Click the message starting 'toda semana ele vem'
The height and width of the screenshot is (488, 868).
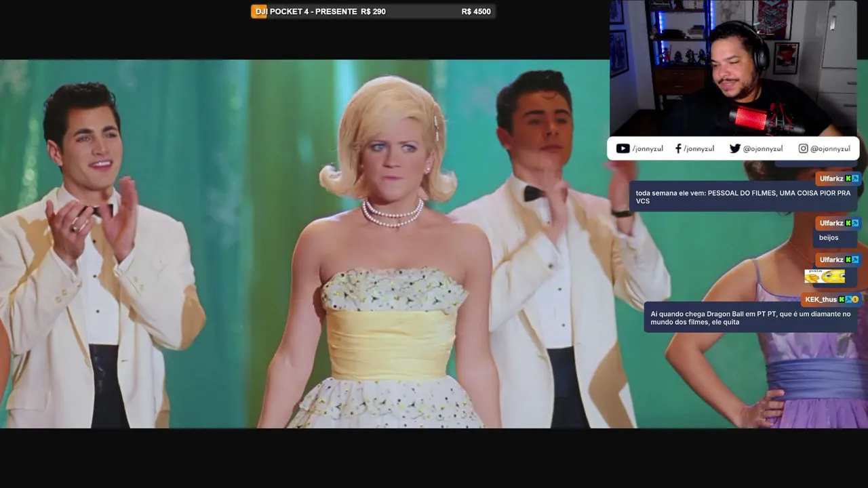click(744, 197)
